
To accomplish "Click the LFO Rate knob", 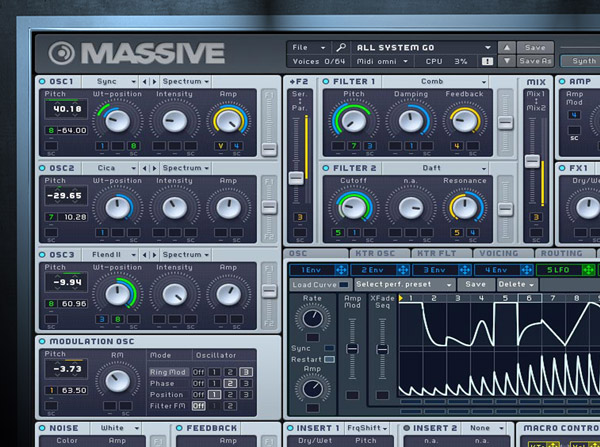I will (x=313, y=318).
